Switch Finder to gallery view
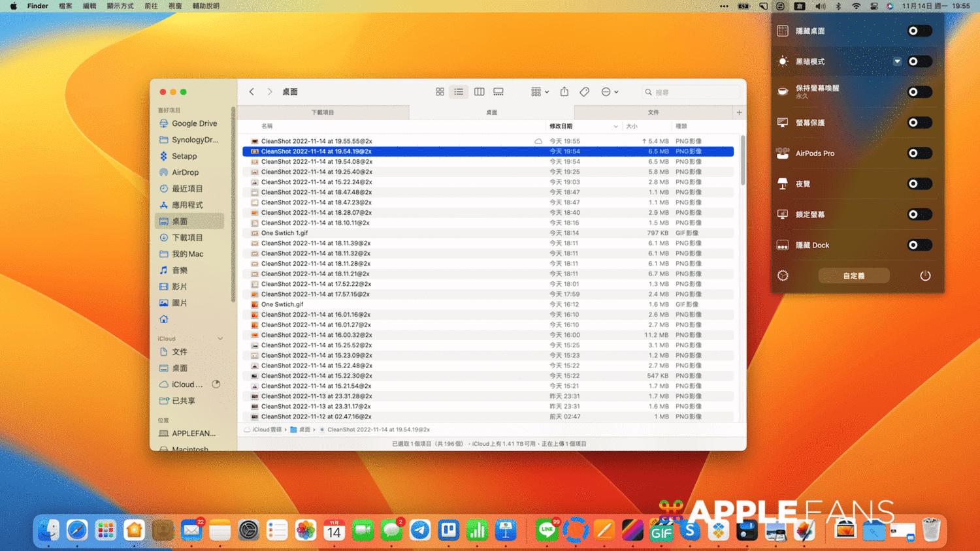 [x=498, y=92]
